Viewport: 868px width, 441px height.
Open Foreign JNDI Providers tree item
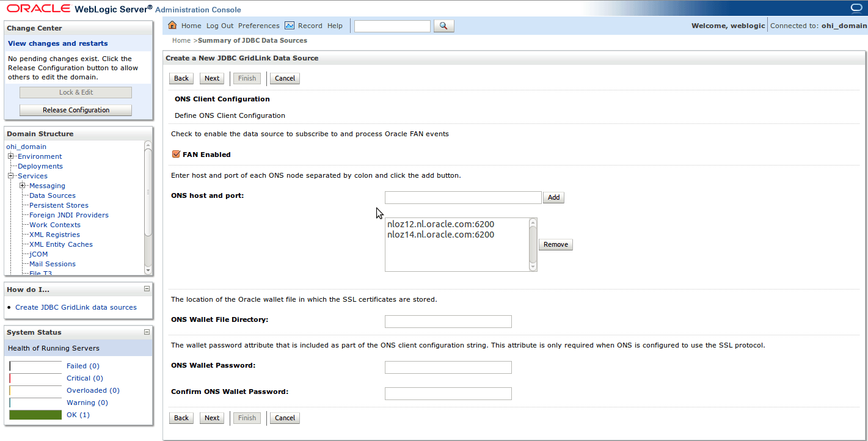pos(69,215)
